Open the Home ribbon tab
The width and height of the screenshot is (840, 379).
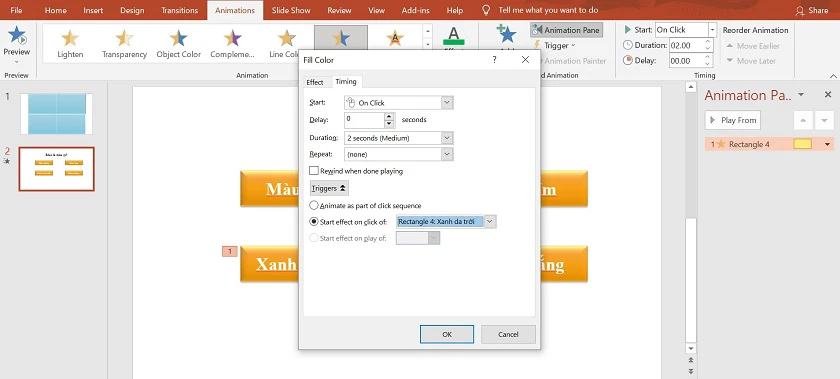[x=56, y=10]
